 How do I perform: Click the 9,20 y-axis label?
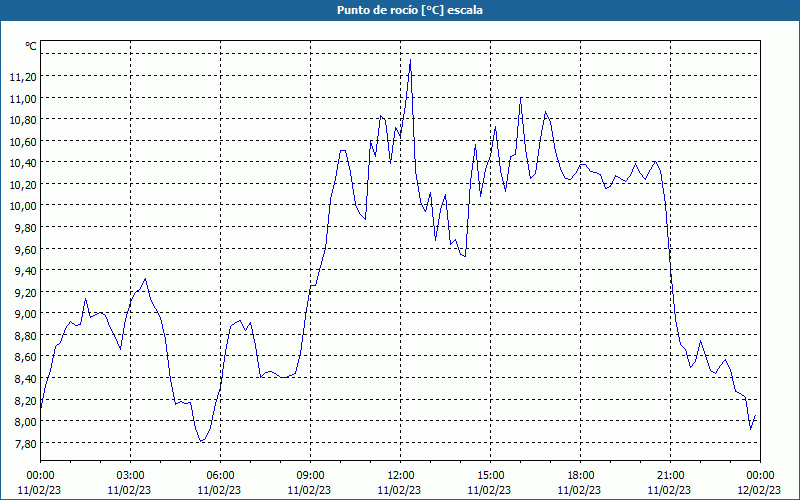point(26,292)
